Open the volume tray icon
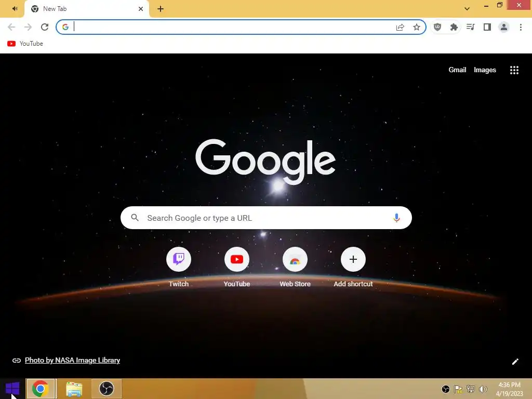 point(483,389)
